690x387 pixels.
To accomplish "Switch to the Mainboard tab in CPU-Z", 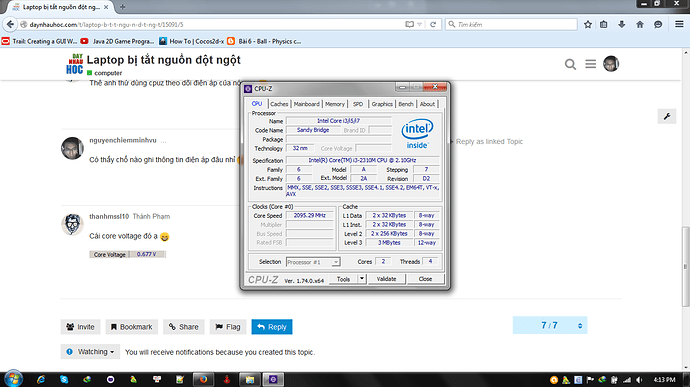I will (306, 104).
